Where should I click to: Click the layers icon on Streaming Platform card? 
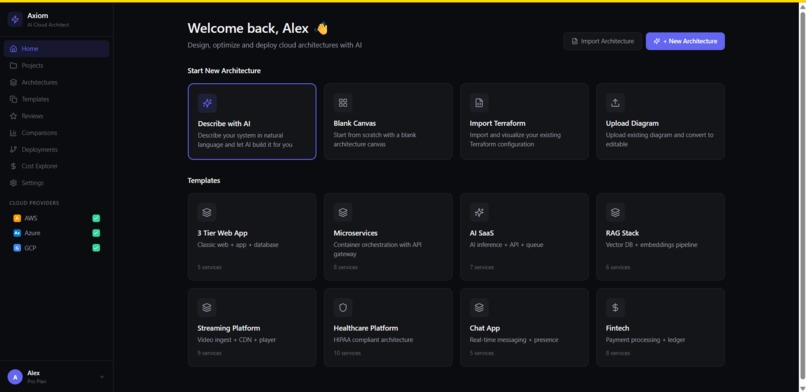207,307
